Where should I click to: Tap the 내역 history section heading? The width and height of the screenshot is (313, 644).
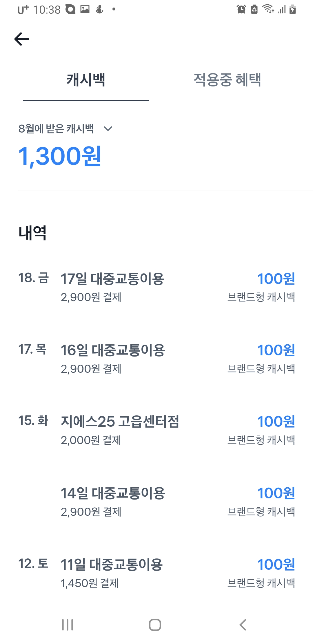point(32,233)
